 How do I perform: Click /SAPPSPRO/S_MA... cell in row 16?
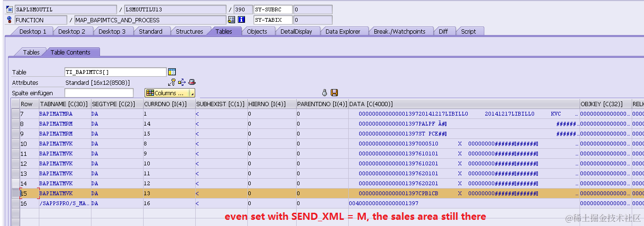[65, 203]
